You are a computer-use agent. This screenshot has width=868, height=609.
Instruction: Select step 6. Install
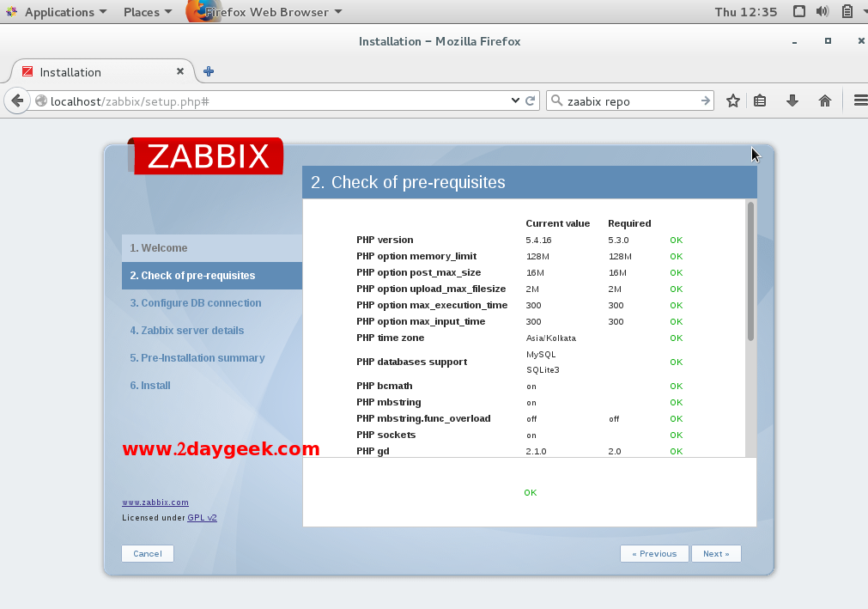(x=150, y=386)
